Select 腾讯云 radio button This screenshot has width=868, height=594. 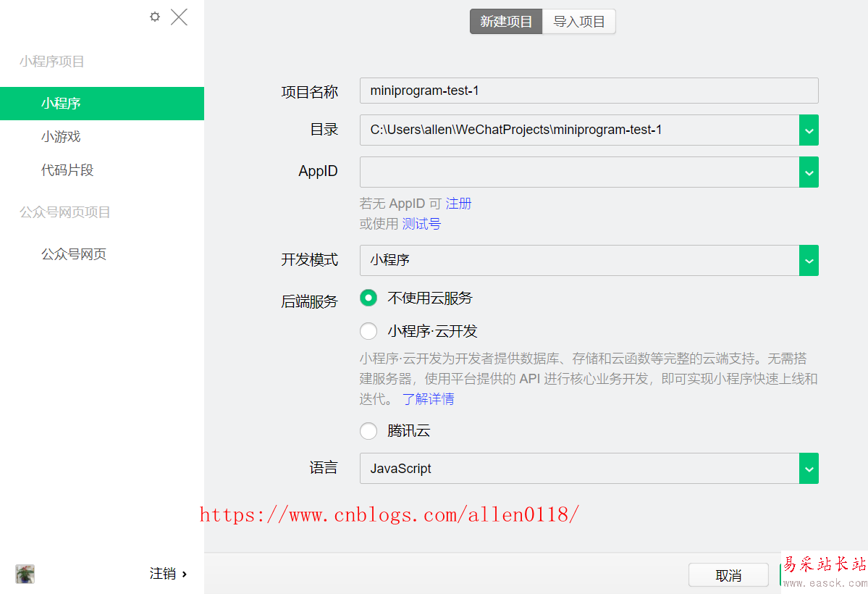click(x=368, y=431)
